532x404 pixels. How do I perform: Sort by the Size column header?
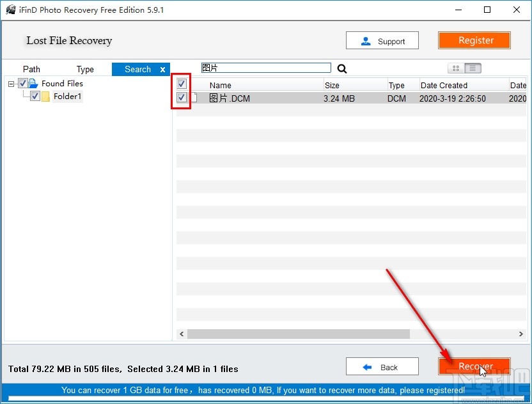point(332,85)
